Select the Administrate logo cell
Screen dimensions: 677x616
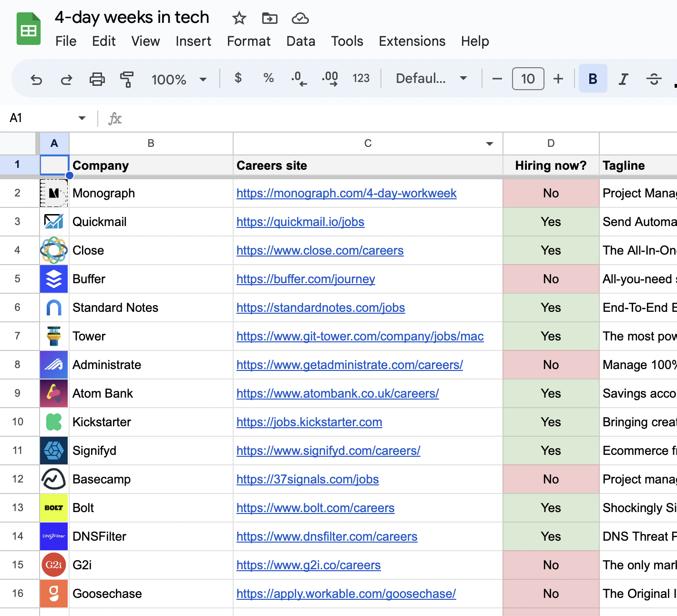click(54, 365)
